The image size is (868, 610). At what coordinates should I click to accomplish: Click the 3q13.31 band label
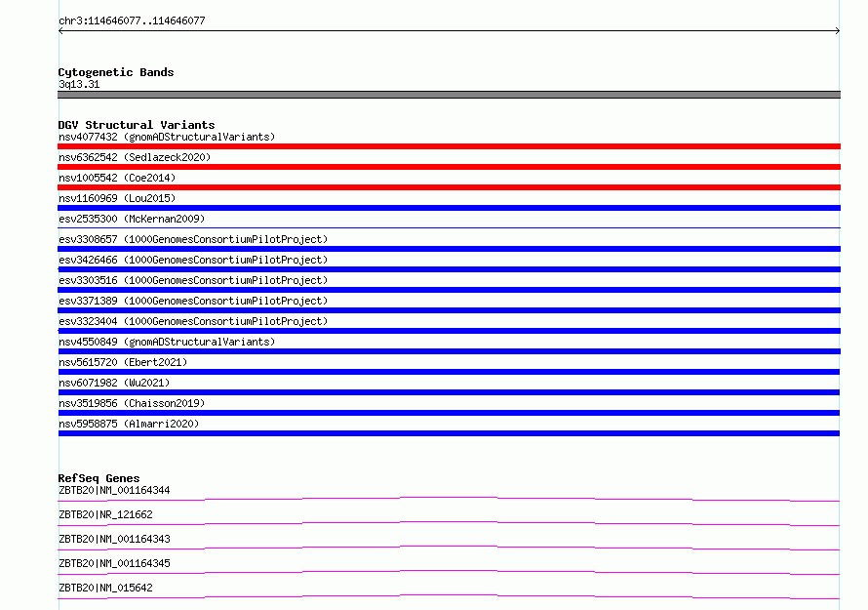pyautogui.click(x=79, y=84)
